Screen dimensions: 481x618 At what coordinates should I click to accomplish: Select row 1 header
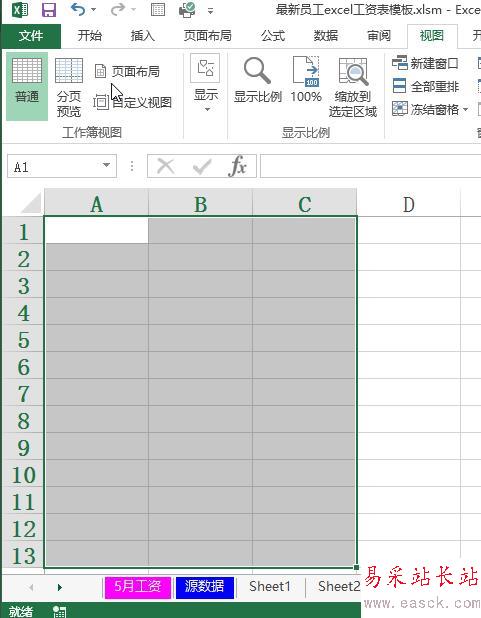23,231
